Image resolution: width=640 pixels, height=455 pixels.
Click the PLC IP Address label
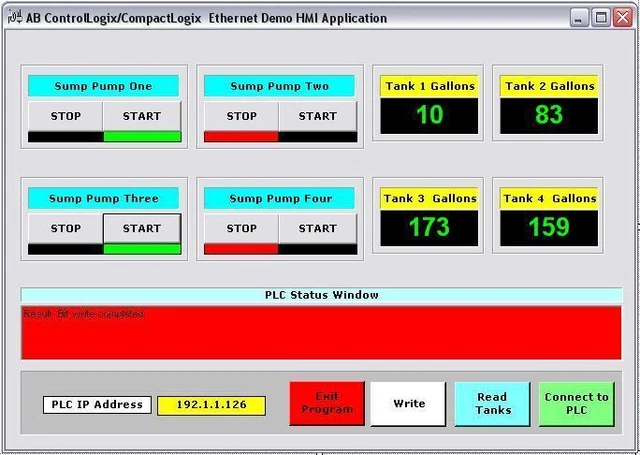97,405
